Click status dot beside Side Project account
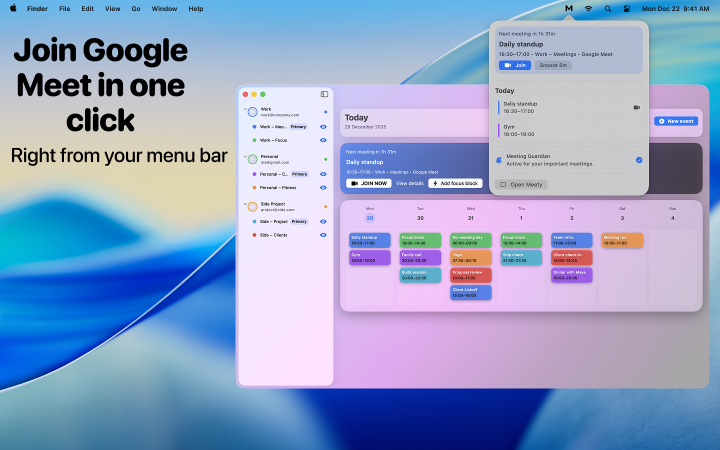This screenshot has width=720, height=450. tap(326, 207)
